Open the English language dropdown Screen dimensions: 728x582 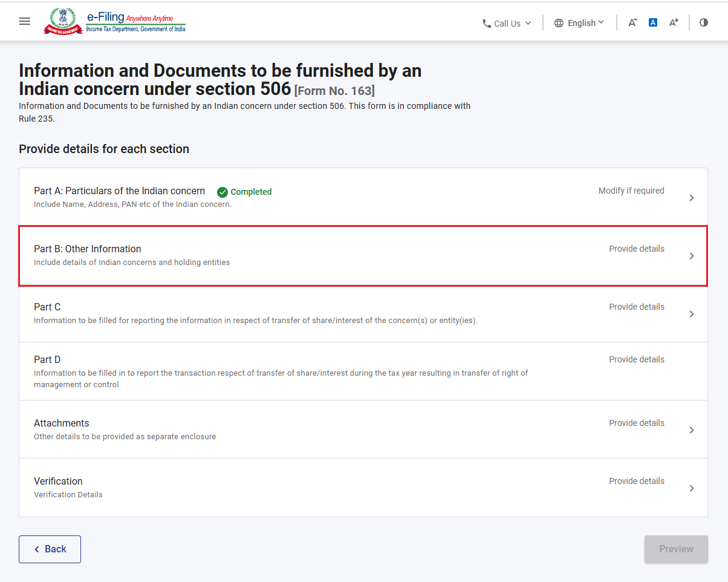[x=579, y=23]
